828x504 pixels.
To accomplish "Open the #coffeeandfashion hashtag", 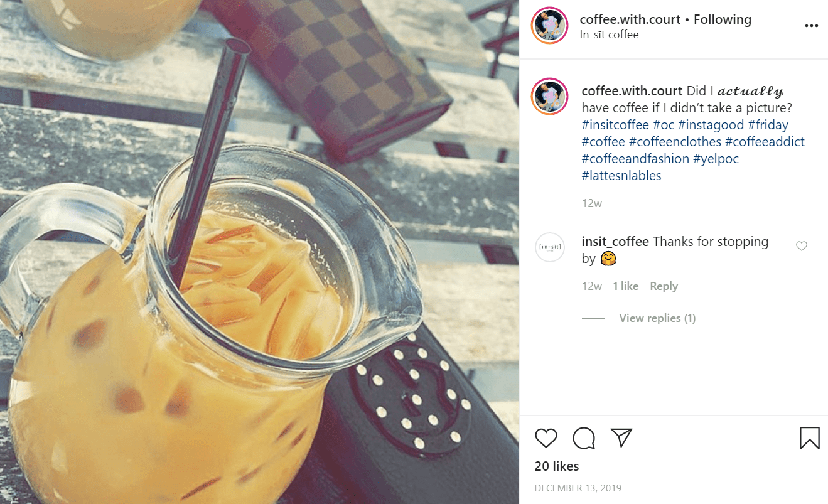I will [x=635, y=159].
